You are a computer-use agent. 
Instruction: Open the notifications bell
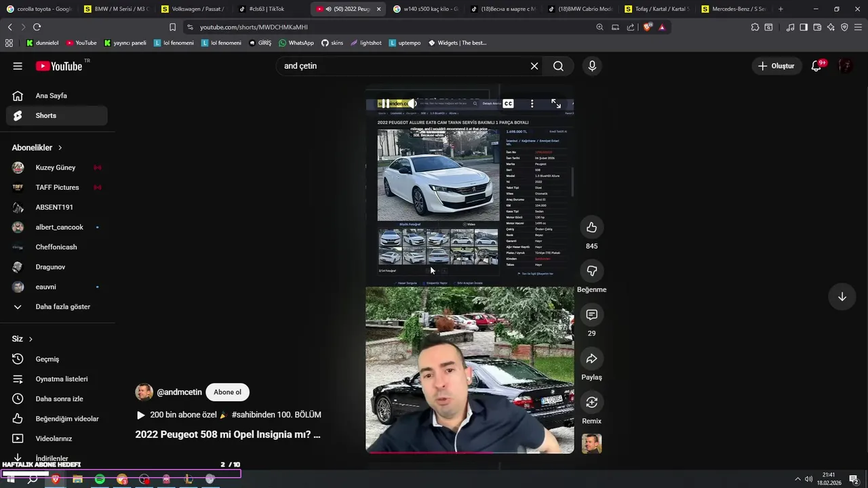click(x=816, y=66)
